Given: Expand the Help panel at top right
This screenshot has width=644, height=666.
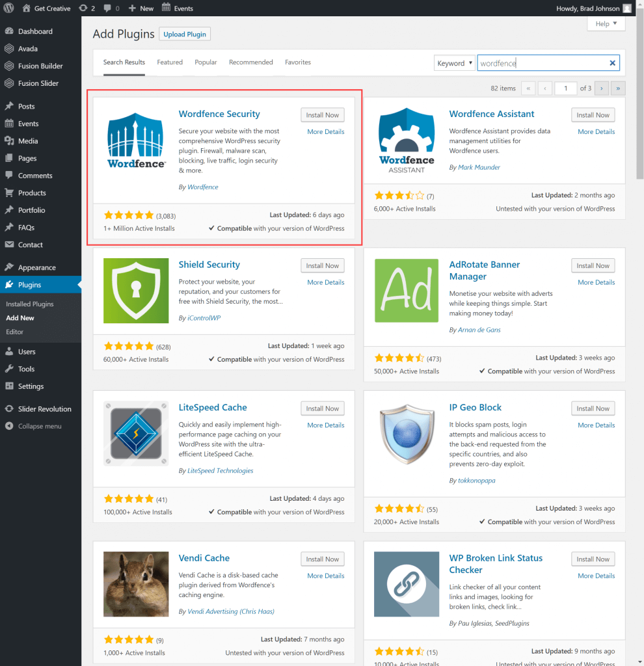Looking at the screenshot, I should (605, 23).
